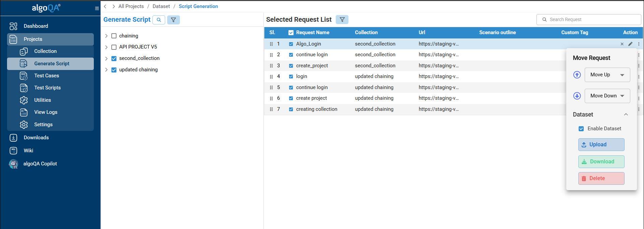The image size is (644, 229).
Task: Check the chaining collection checkbox
Action: click(x=114, y=36)
